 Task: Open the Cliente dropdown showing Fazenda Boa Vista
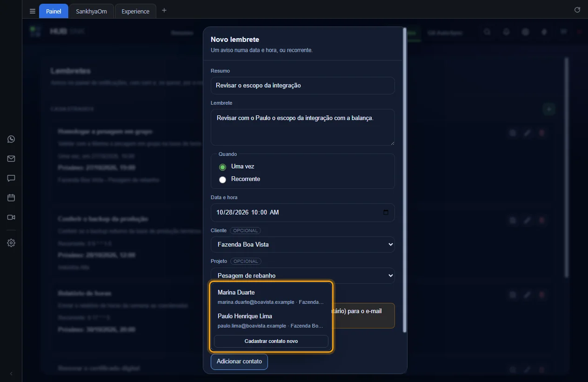(x=303, y=244)
